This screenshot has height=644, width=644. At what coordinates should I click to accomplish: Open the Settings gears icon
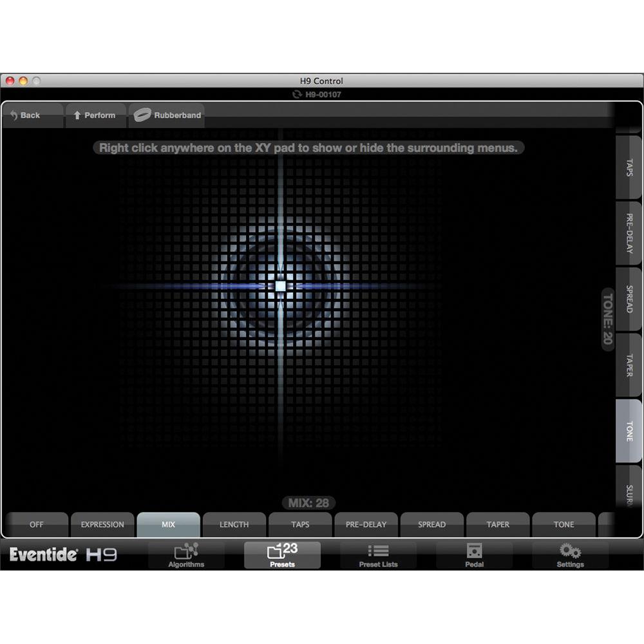coord(570,551)
